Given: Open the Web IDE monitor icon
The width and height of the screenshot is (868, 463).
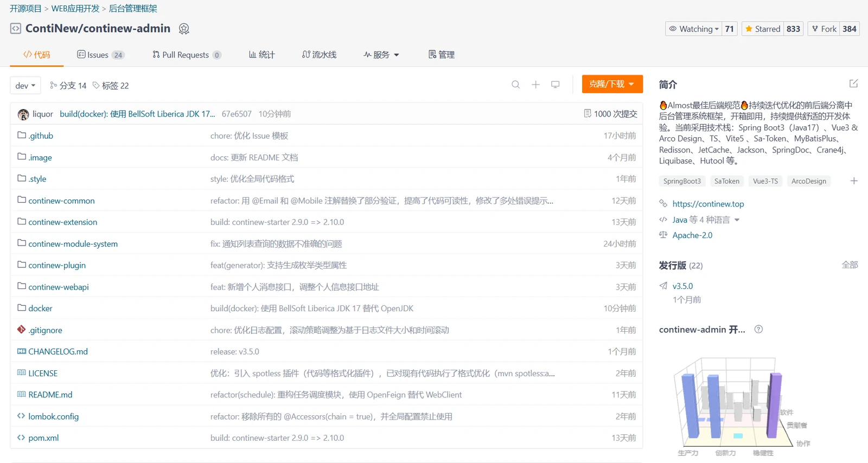Looking at the screenshot, I should tap(555, 85).
